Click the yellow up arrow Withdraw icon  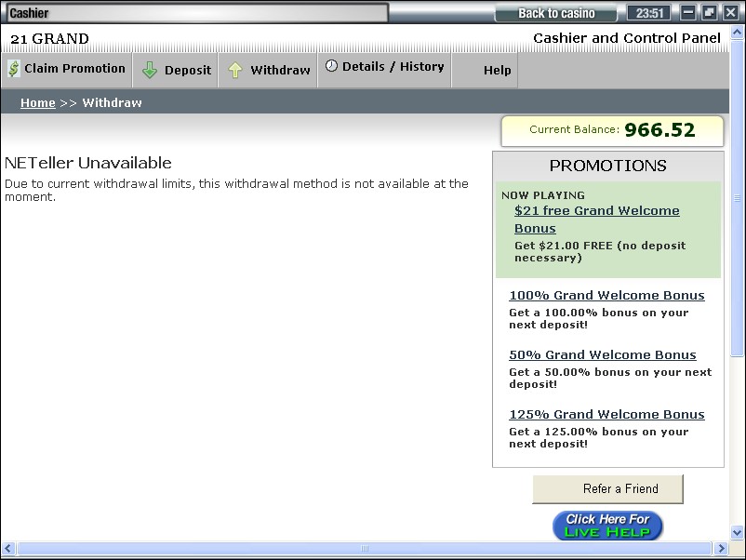tap(235, 70)
